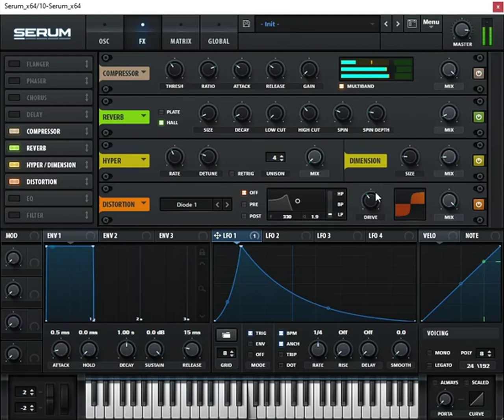This screenshot has height=420, width=504.
Task: Select the Hall reverb type
Action: (161, 123)
